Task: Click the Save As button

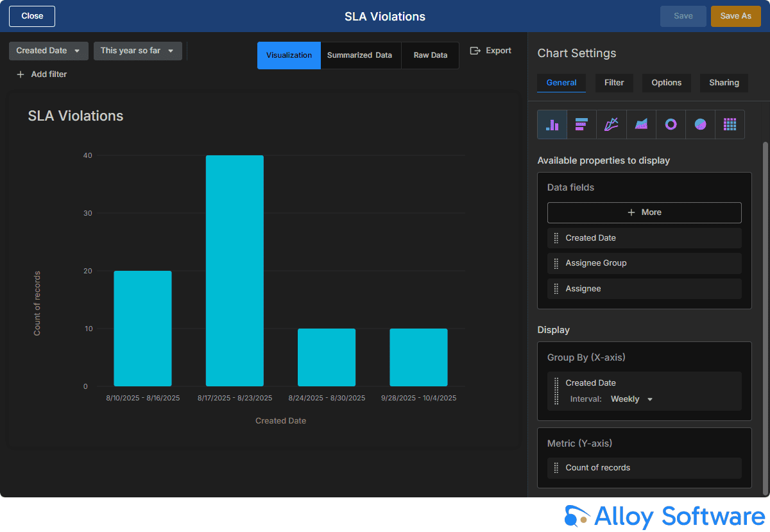Action: 735,16
